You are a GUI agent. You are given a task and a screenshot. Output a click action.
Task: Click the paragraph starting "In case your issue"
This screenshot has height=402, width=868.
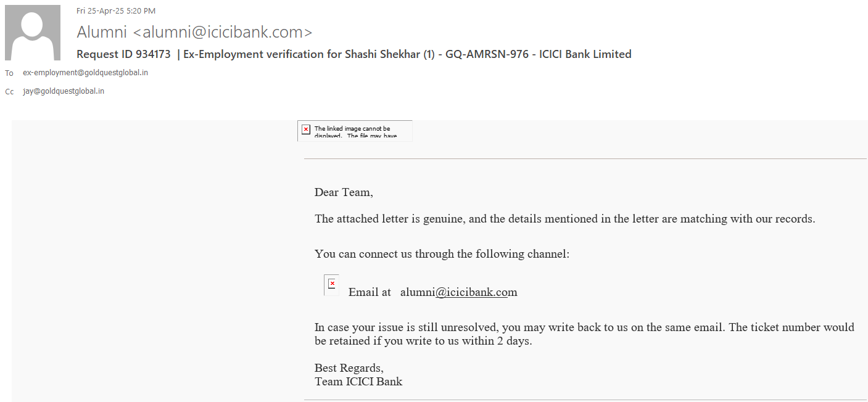tap(584, 334)
